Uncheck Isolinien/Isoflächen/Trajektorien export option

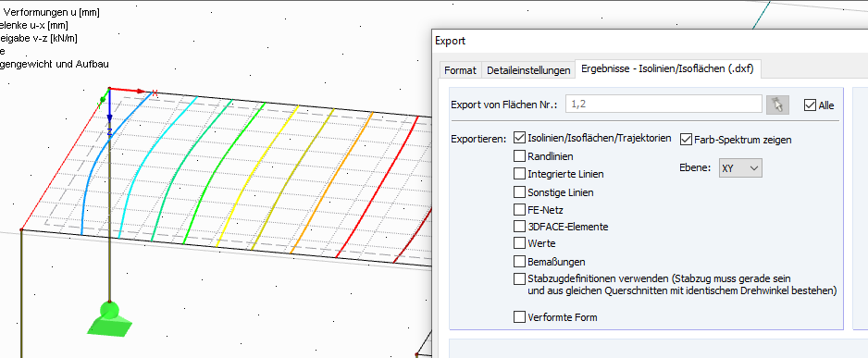pos(519,137)
